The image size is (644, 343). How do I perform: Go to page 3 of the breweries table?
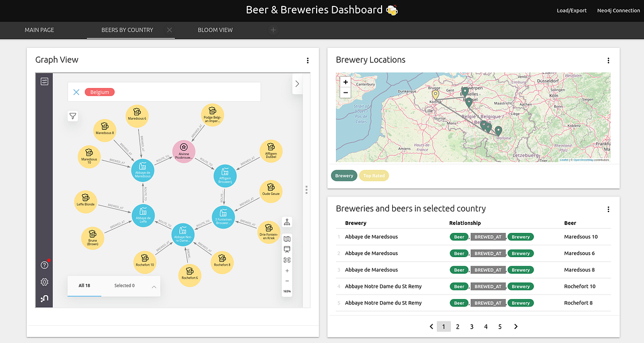(471, 326)
